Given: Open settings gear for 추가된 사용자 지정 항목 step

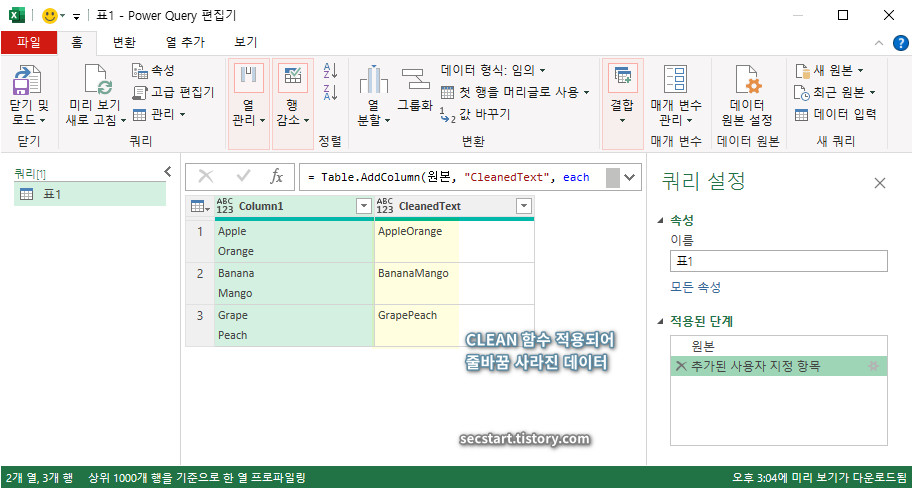Looking at the screenshot, I should [873, 366].
